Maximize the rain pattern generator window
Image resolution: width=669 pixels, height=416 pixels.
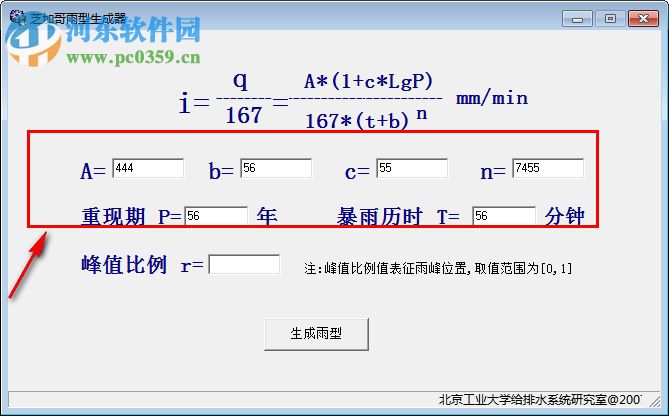(x=610, y=19)
